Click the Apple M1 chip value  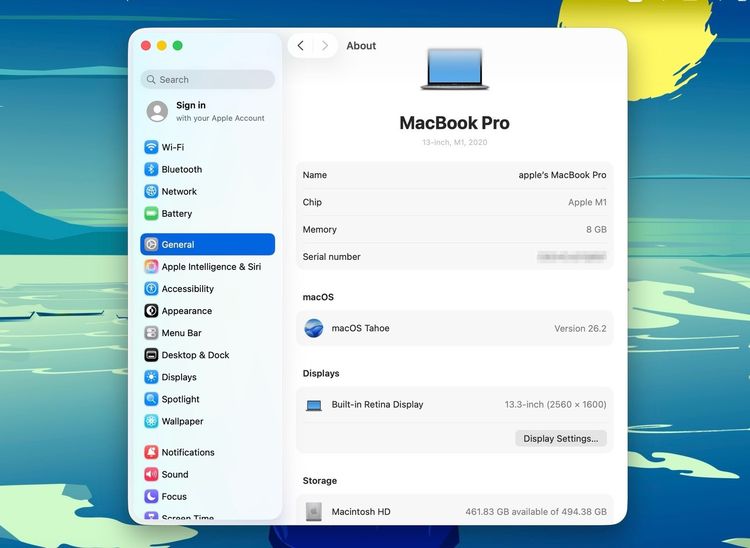click(x=587, y=202)
